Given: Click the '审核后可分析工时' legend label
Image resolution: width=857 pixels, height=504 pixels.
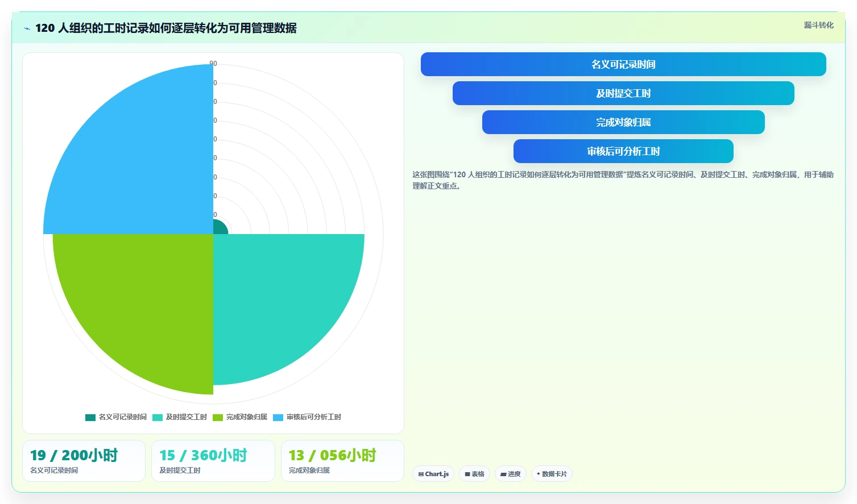Looking at the screenshot, I should coord(314,417).
